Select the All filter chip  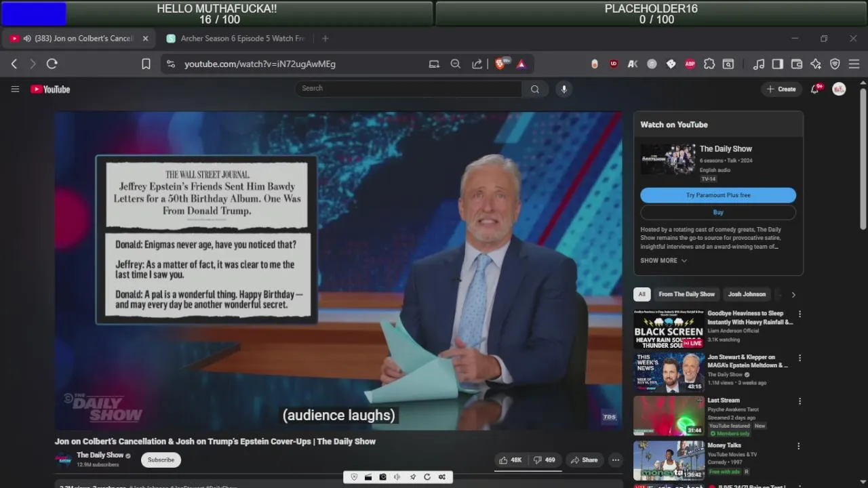pos(642,294)
